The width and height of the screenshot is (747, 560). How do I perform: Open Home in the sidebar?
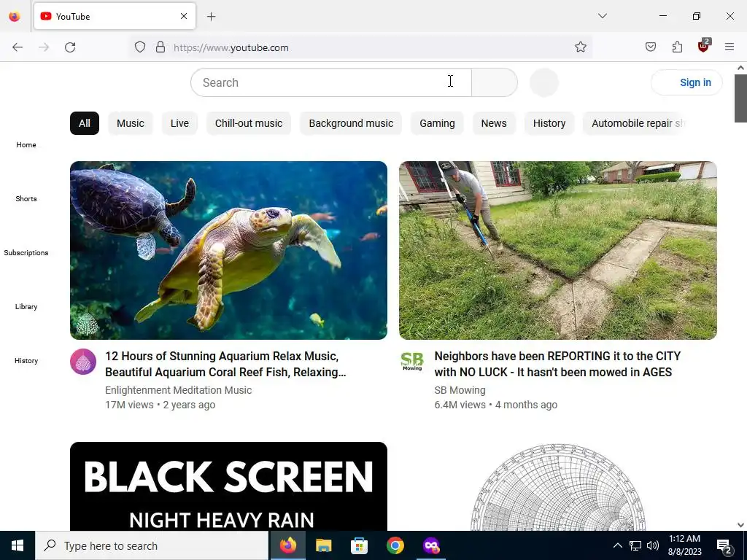[x=26, y=145]
